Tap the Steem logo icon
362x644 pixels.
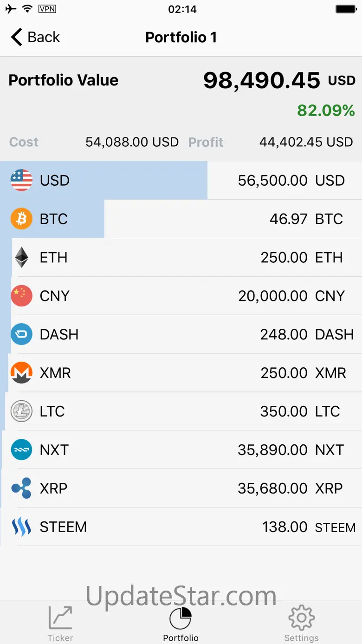(21, 527)
